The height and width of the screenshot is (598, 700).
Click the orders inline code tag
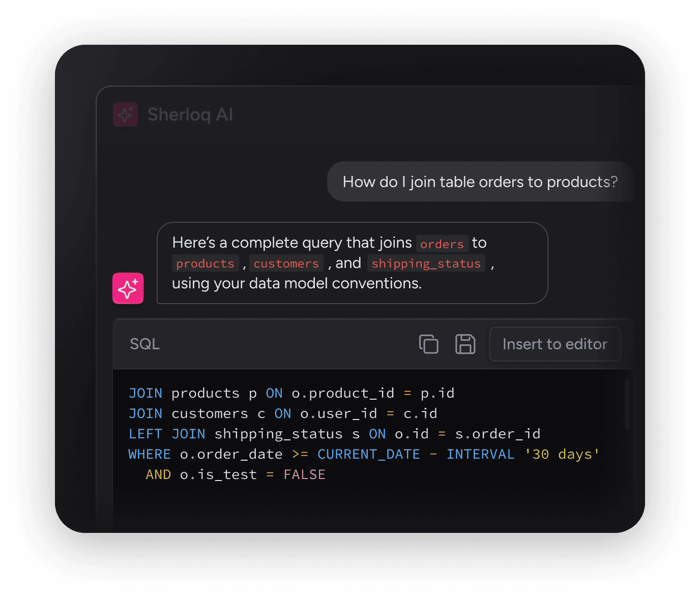pyautogui.click(x=442, y=244)
